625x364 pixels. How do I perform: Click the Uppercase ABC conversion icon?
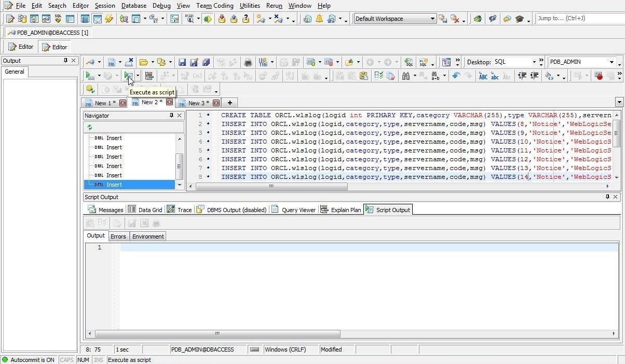pyautogui.click(x=483, y=76)
